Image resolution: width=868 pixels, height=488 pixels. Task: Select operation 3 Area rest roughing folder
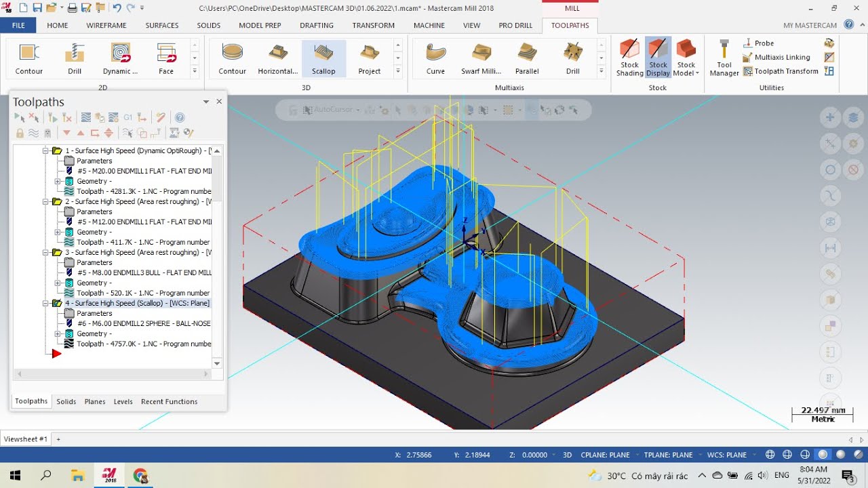pyautogui.click(x=57, y=252)
